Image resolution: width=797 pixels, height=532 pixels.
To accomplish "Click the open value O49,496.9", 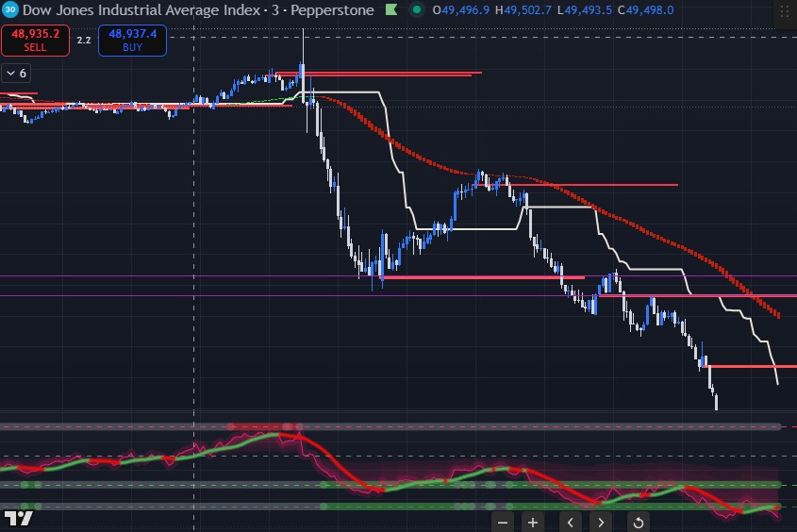I will coord(461,9).
